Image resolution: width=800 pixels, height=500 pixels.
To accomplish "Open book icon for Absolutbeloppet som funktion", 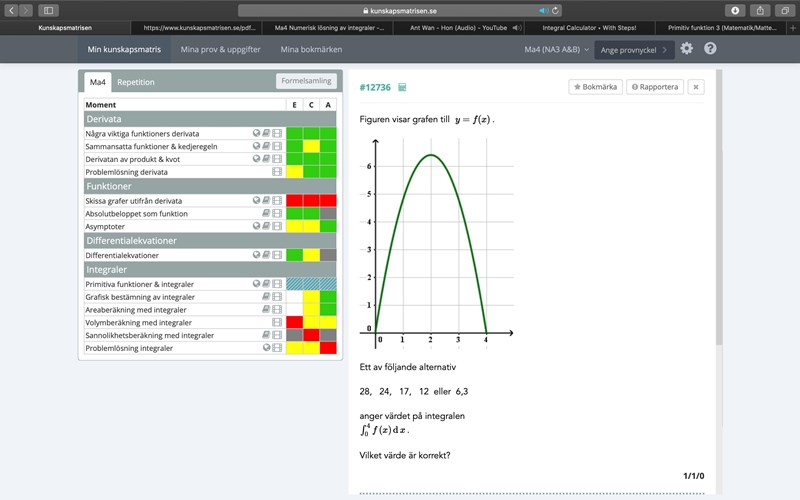I will point(266,213).
